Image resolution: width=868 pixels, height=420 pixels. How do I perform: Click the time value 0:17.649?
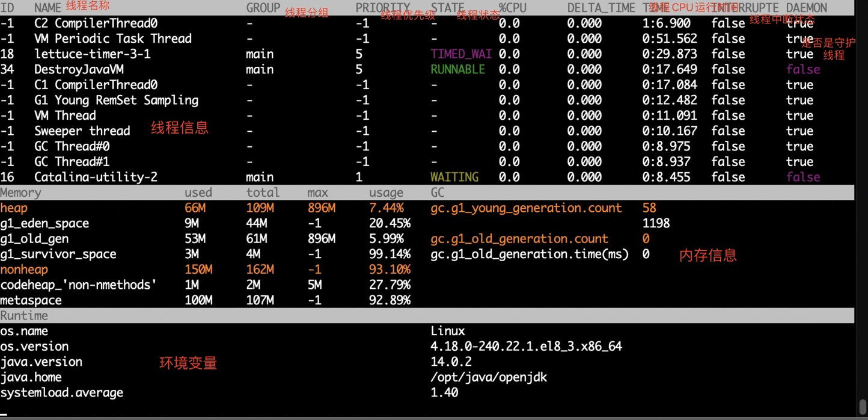(x=670, y=70)
